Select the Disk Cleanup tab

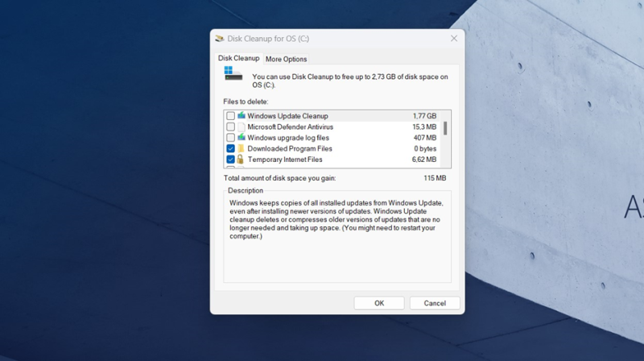click(238, 58)
